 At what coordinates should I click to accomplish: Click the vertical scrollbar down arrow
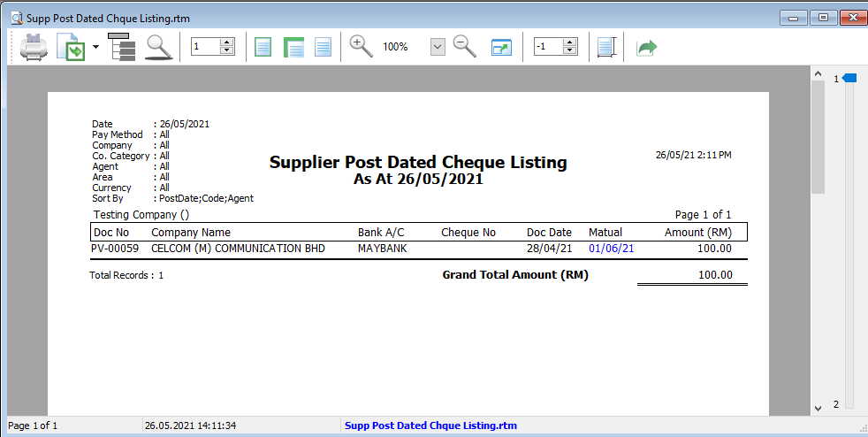818,408
